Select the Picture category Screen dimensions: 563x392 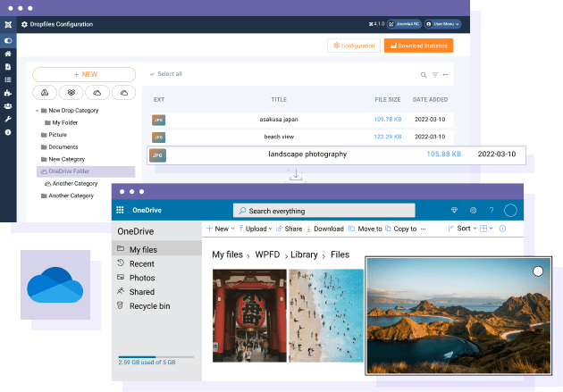[x=54, y=135]
